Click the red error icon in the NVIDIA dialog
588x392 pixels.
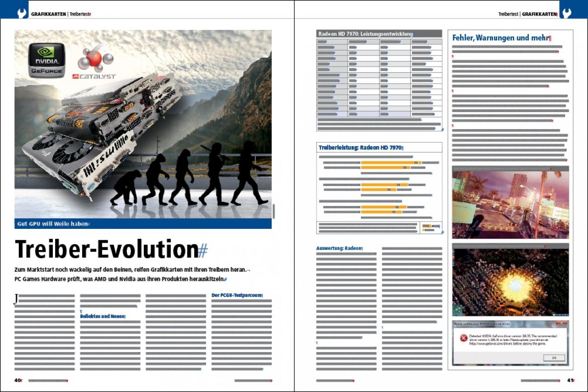pos(463,338)
